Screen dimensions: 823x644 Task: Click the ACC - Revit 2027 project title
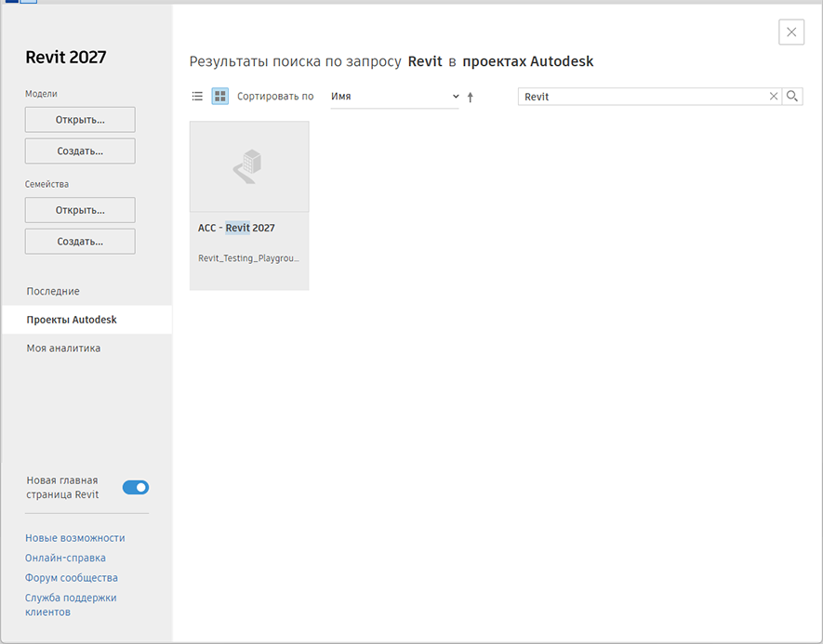(x=236, y=228)
